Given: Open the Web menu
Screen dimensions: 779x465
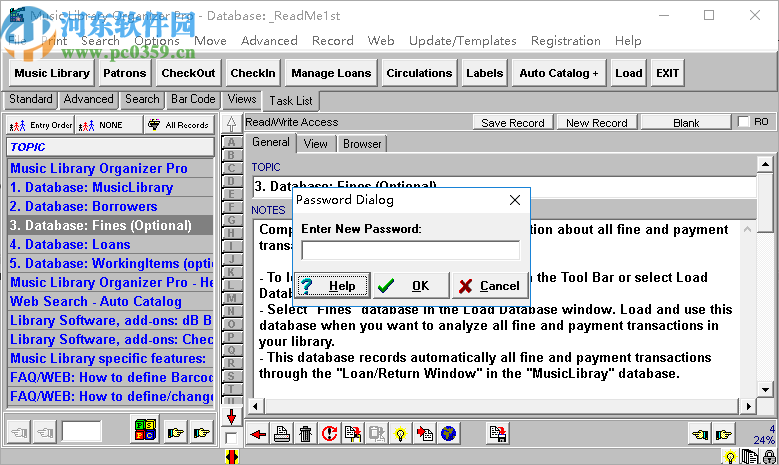Looking at the screenshot, I should pyautogui.click(x=381, y=41).
